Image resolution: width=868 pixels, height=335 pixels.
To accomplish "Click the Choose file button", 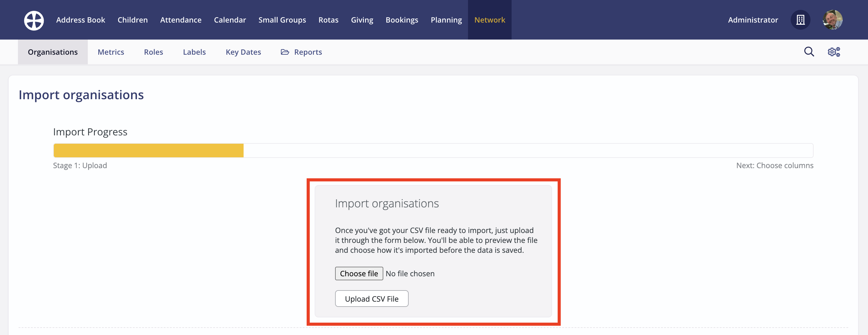I will tap(359, 273).
